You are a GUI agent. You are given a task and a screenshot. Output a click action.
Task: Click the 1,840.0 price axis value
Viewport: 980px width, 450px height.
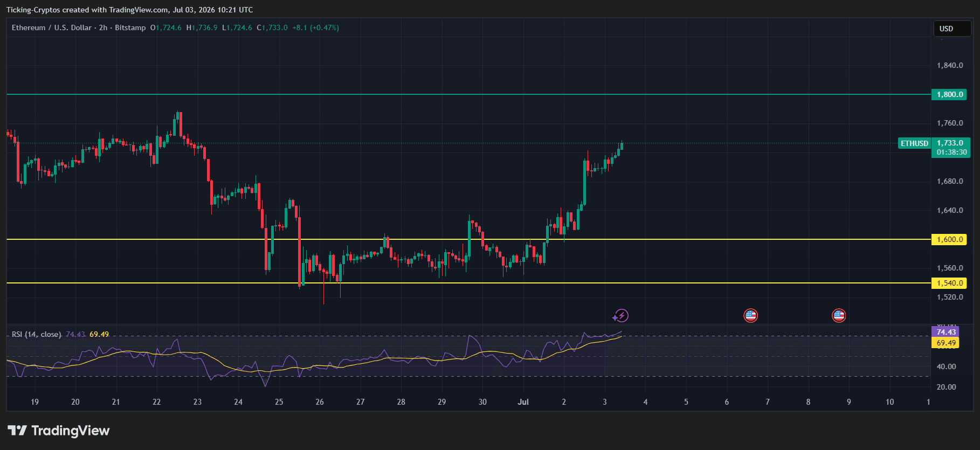[x=950, y=65]
